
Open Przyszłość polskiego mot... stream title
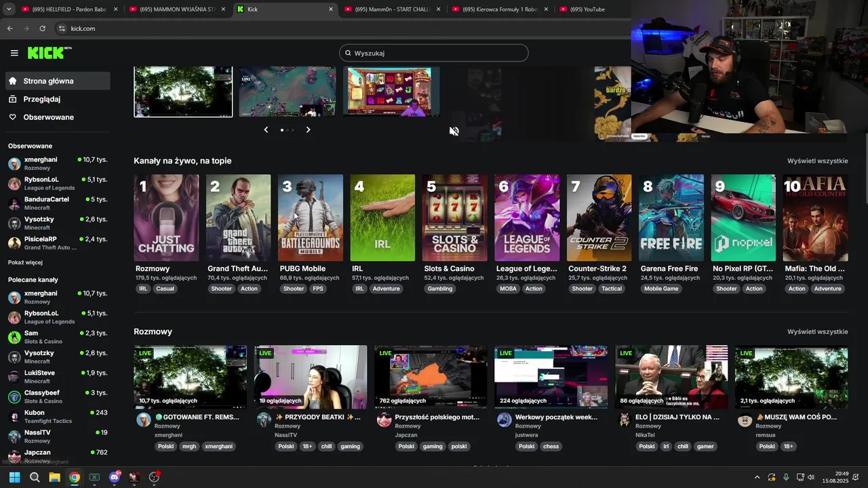[437, 417]
